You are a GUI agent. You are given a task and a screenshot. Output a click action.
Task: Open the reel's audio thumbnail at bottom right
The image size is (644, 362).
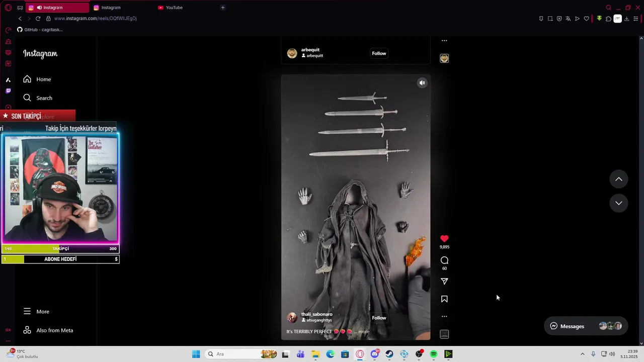(444, 334)
